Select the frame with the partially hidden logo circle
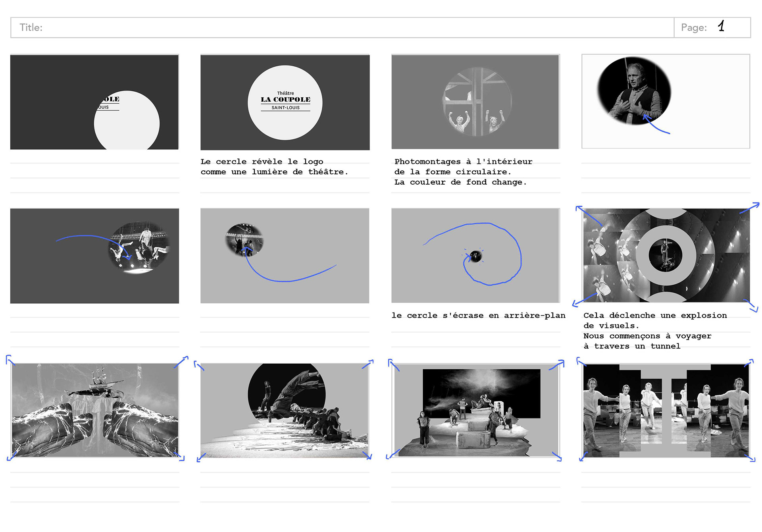This screenshot has width=762, height=532. coord(94,102)
